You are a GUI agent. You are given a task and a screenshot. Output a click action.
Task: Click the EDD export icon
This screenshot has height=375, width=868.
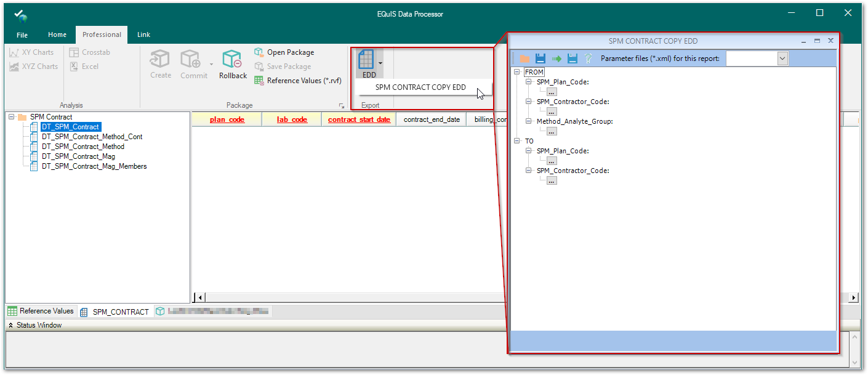(x=366, y=60)
